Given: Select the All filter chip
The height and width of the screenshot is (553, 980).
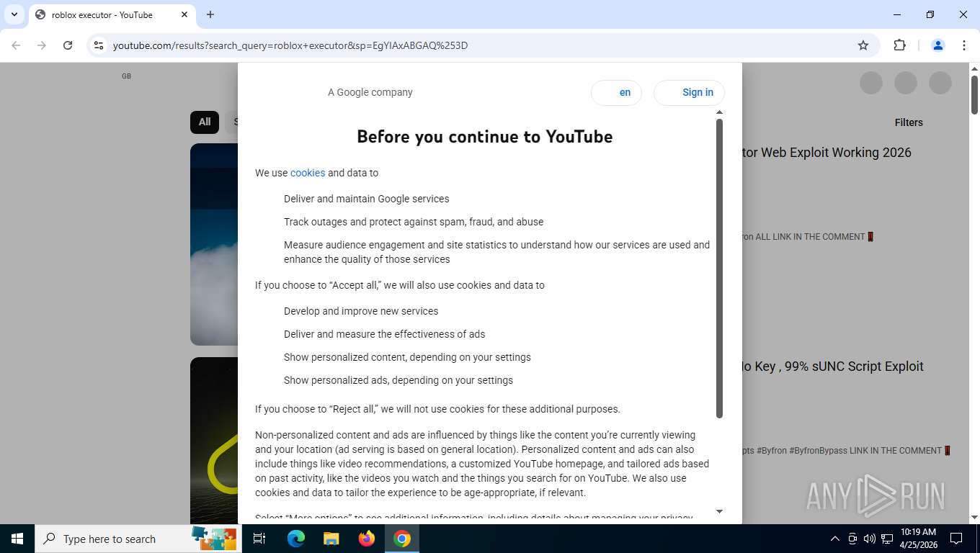Looking at the screenshot, I should pos(205,122).
